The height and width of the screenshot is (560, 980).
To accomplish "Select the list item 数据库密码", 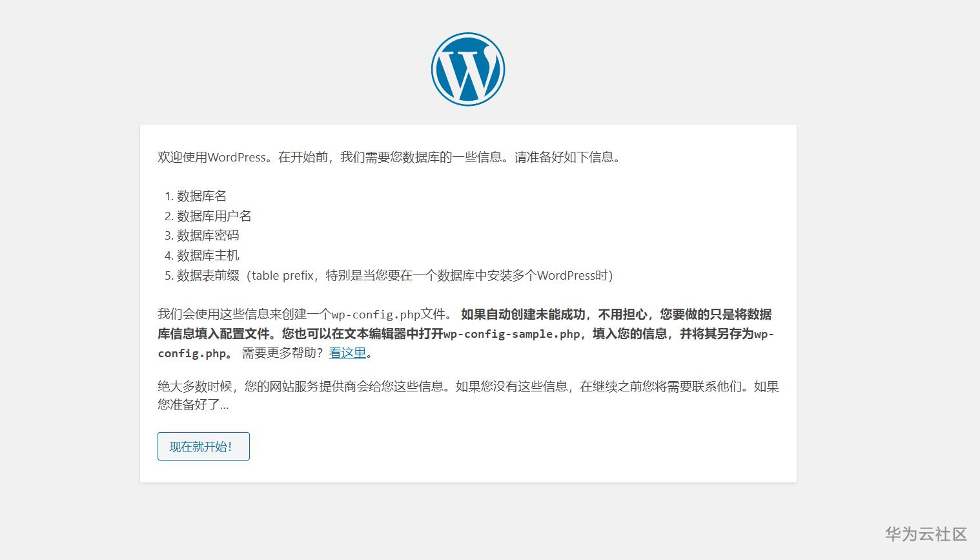I will (x=208, y=235).
